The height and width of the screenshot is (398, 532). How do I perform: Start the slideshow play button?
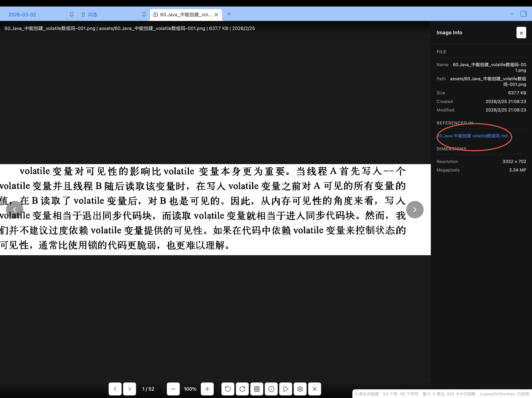[286, 389]
